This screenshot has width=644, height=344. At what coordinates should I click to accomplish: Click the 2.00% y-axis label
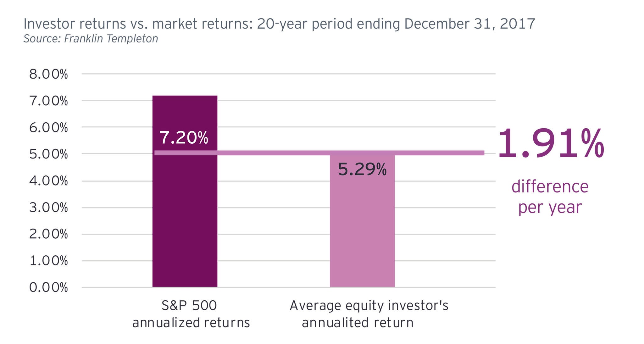pyautogui.click(x=48, y=234)
